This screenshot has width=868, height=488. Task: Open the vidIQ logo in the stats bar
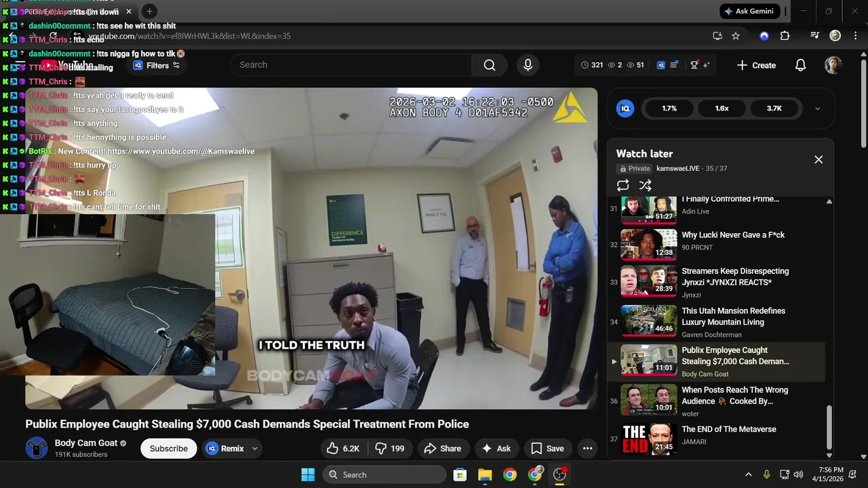660,65
